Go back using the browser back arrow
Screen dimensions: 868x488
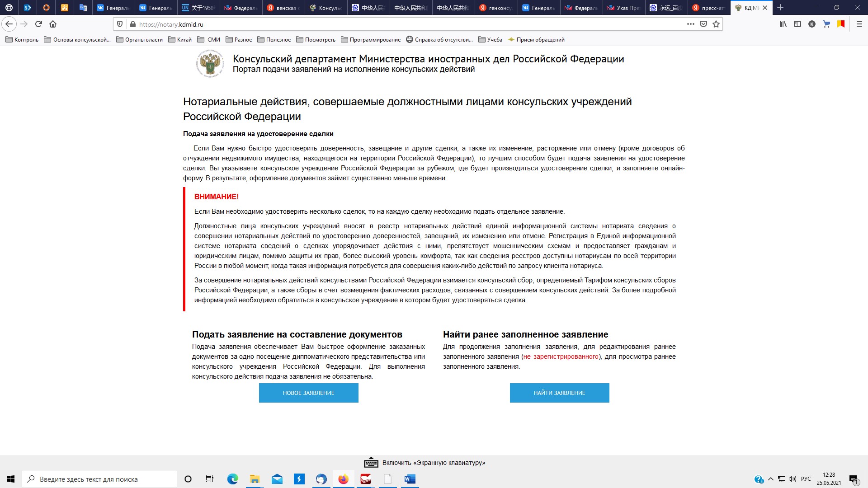click(x=9, y=24)
